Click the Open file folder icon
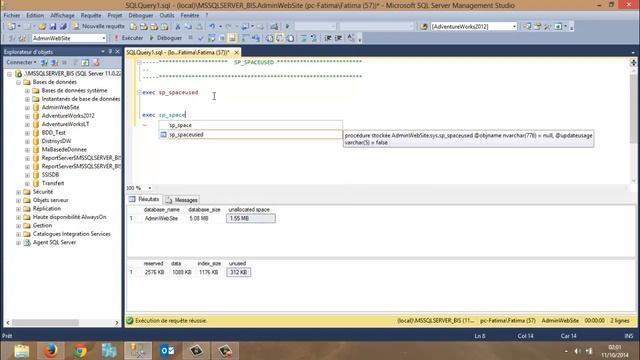 pos(42,27)
